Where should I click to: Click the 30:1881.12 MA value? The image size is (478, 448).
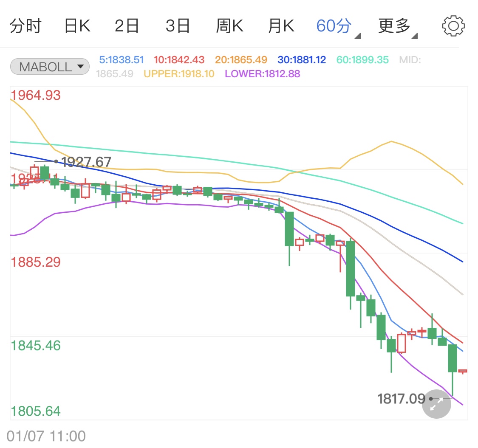[302, 60]
